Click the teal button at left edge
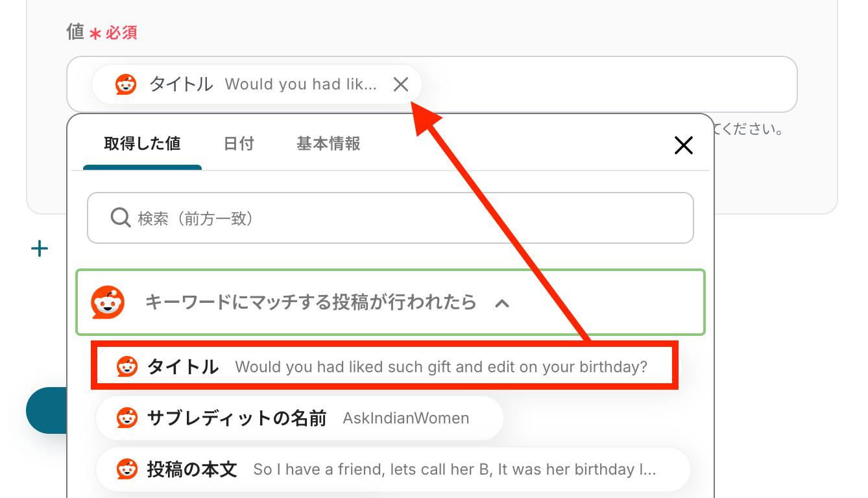This screenshot has width=868, height=498. coord(47,410)
